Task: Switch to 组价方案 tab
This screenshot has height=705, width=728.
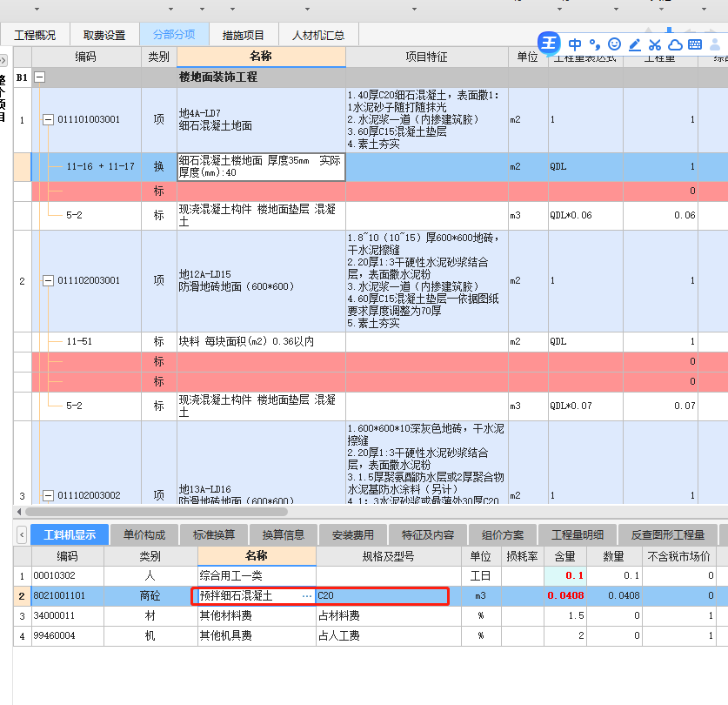Action: 503,535
